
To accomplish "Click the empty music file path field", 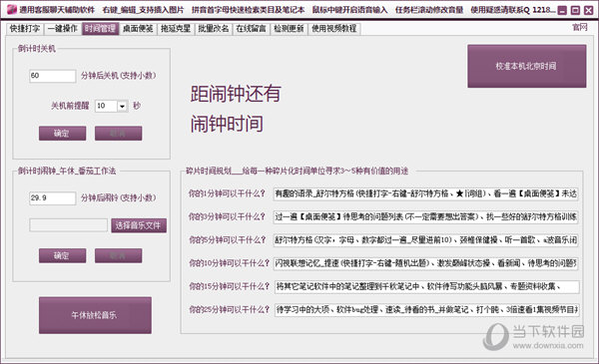I will click(68, 225).
